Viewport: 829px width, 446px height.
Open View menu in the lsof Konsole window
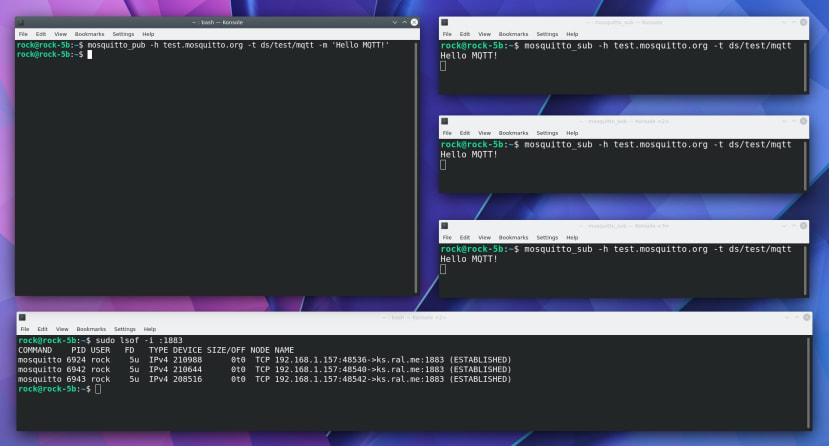click(x=62, y=329)
